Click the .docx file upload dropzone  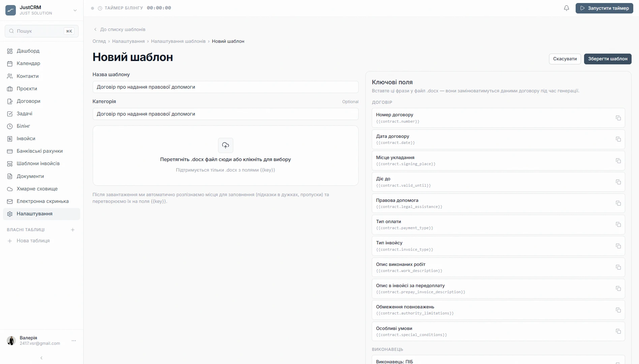pyautogui.click(x=225, y=155)
